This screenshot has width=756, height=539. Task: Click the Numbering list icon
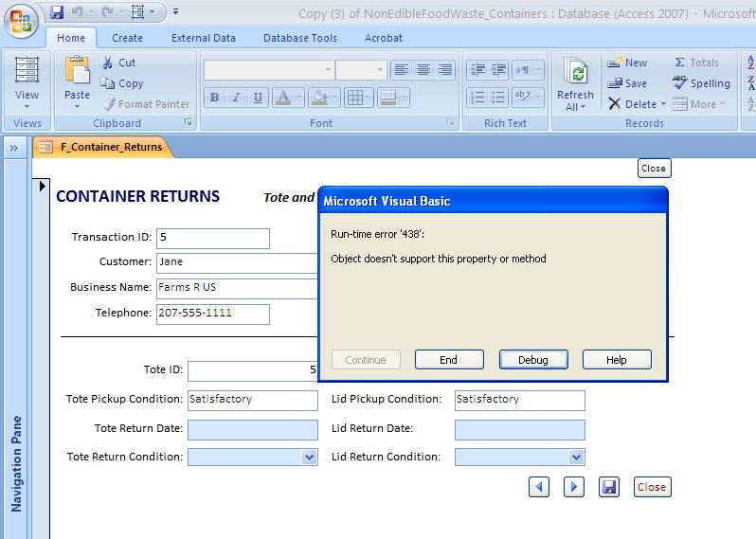tap(477, 98)
